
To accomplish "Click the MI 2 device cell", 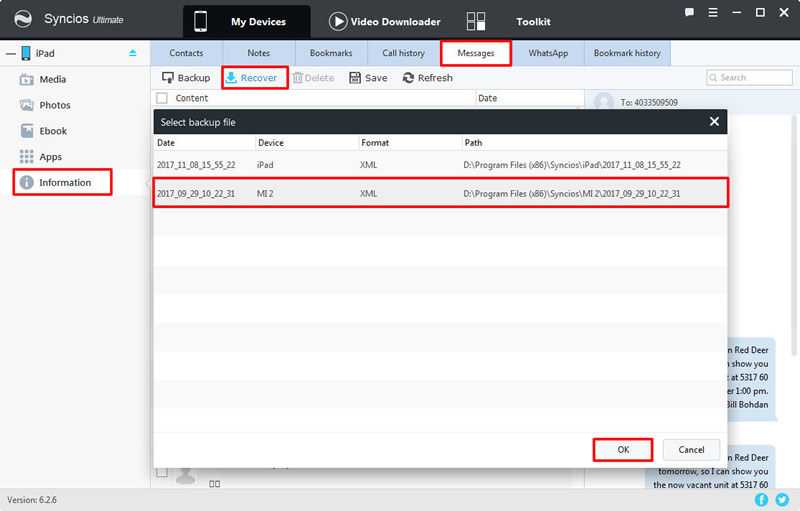I will (265, 193).
